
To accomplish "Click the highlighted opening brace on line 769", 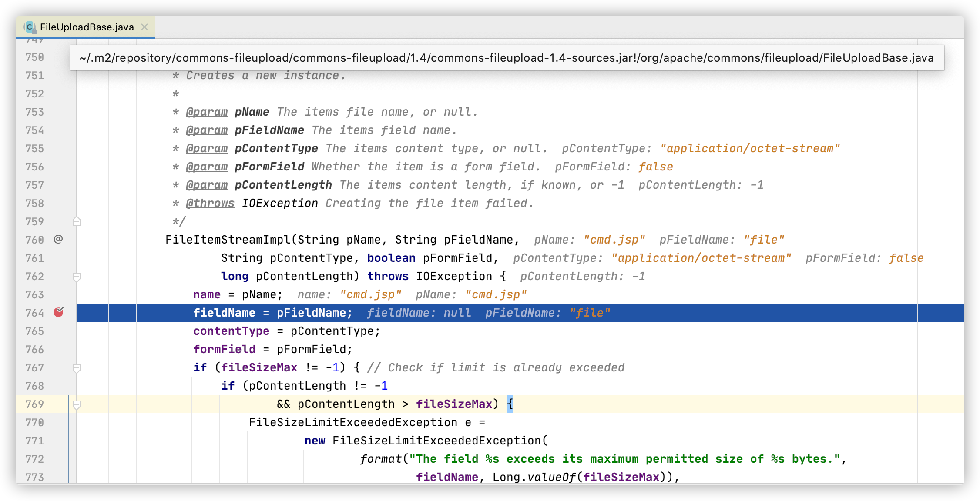I will (x=510, y=404).
